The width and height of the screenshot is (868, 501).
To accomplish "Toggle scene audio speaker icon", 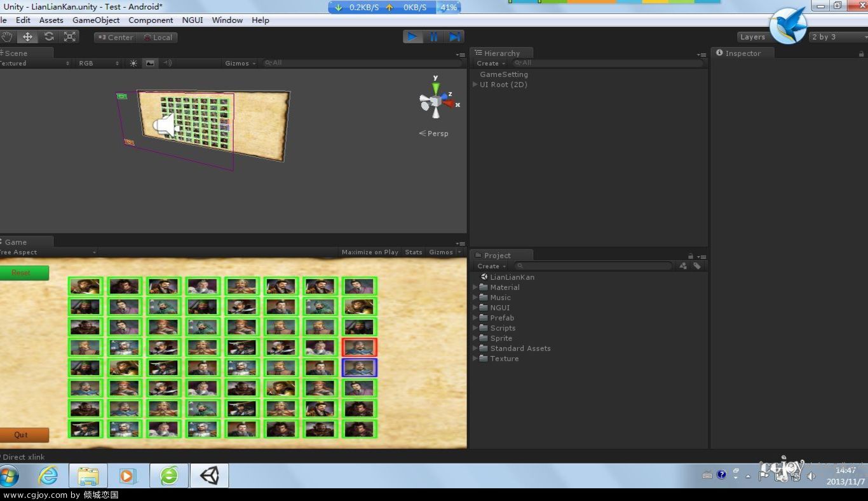I will [x=167, y=63].
